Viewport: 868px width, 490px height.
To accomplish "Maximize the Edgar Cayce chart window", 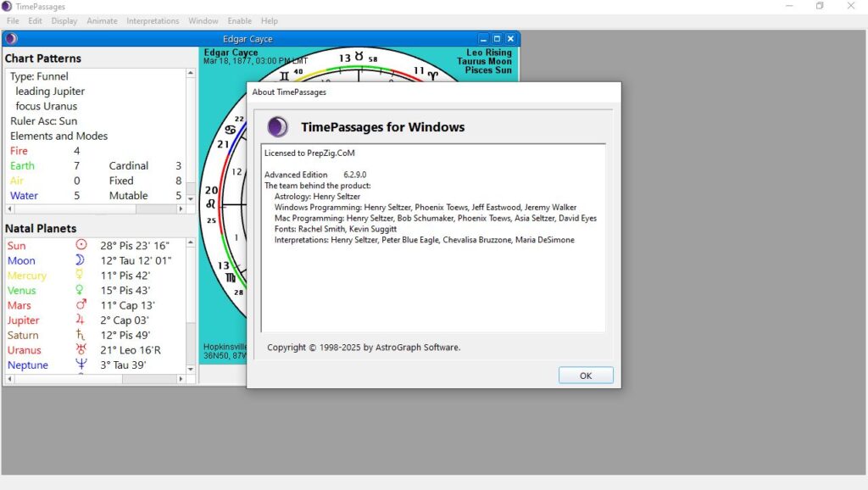I will coord(497,39).
